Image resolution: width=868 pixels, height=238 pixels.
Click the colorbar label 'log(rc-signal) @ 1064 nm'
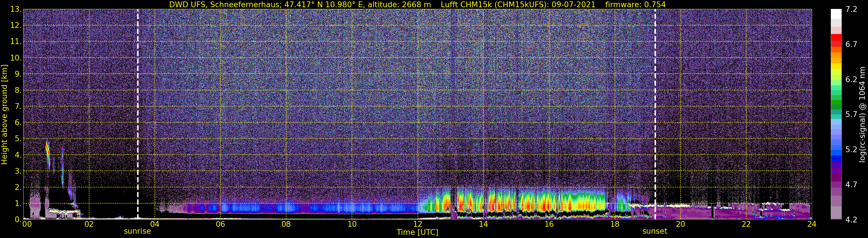[862, 114]
